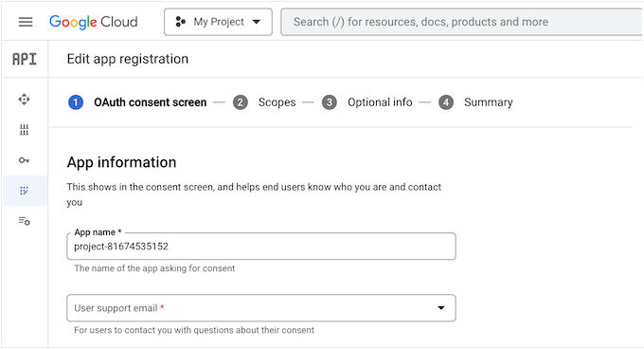Open Credentials key sidebar icon
Screen dimensions: 644x349
coord(25,160)
